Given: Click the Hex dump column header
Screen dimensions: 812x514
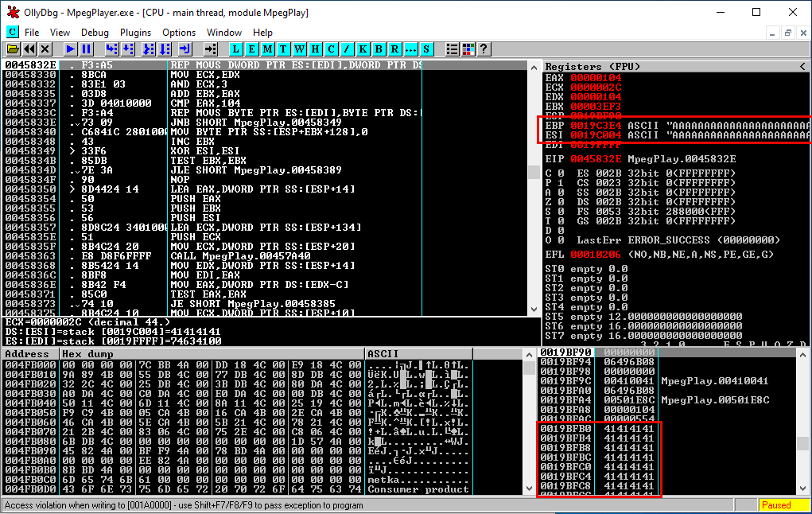Looking at the screenshot, I should click(212, 354).
